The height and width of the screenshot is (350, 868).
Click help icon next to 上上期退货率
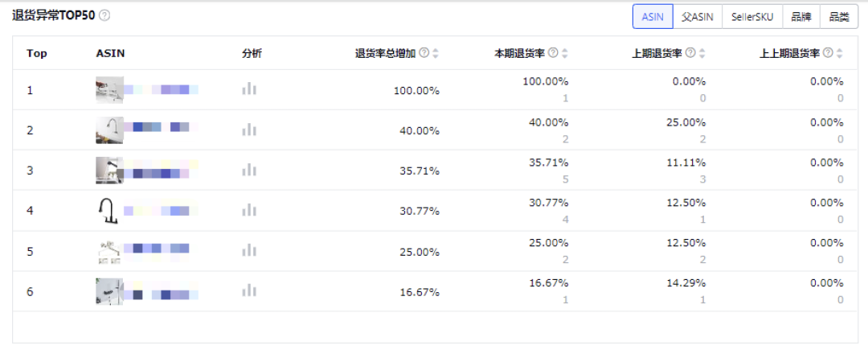tap(828, 53)
